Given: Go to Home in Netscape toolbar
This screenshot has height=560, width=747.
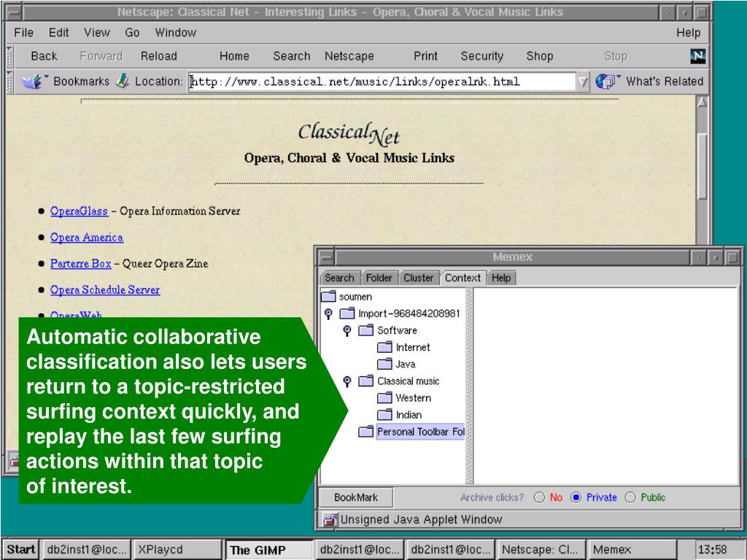Looking at the screenshot, I should coord(234,56).
